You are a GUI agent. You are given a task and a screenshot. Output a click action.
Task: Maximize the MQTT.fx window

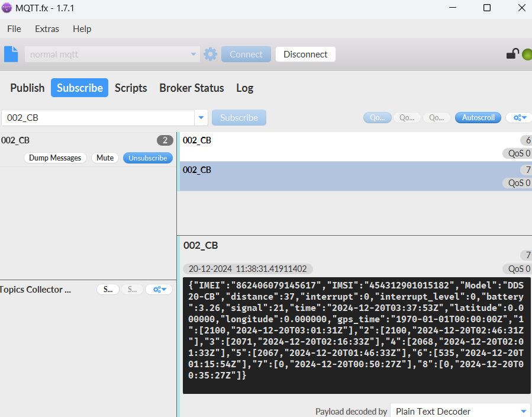click(x=487, y=8)
